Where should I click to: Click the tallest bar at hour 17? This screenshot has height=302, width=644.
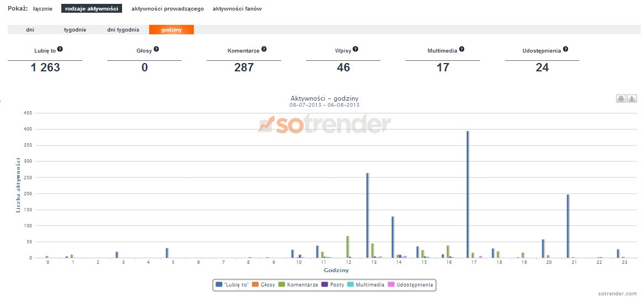click(x=467, y=194)
